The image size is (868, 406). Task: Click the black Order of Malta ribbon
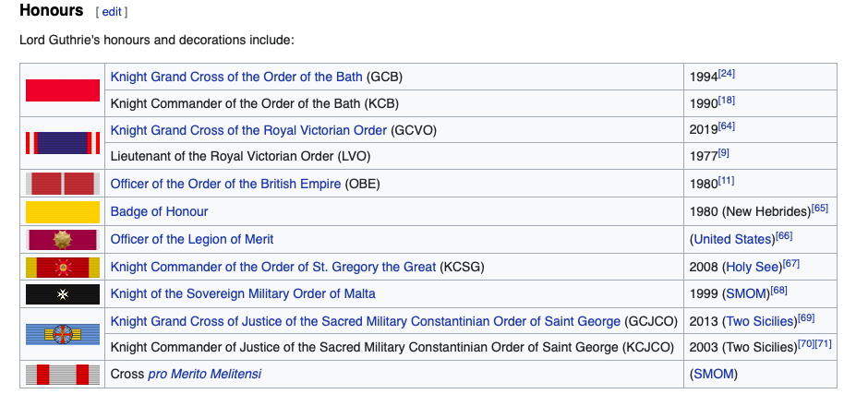coord(63,294)
